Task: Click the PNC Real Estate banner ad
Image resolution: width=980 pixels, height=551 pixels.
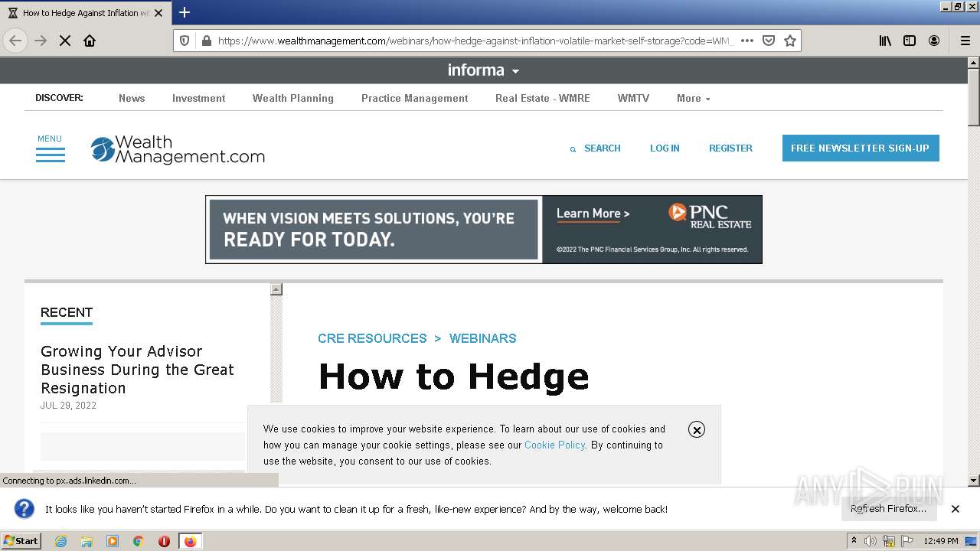Action: coord(484,230)
